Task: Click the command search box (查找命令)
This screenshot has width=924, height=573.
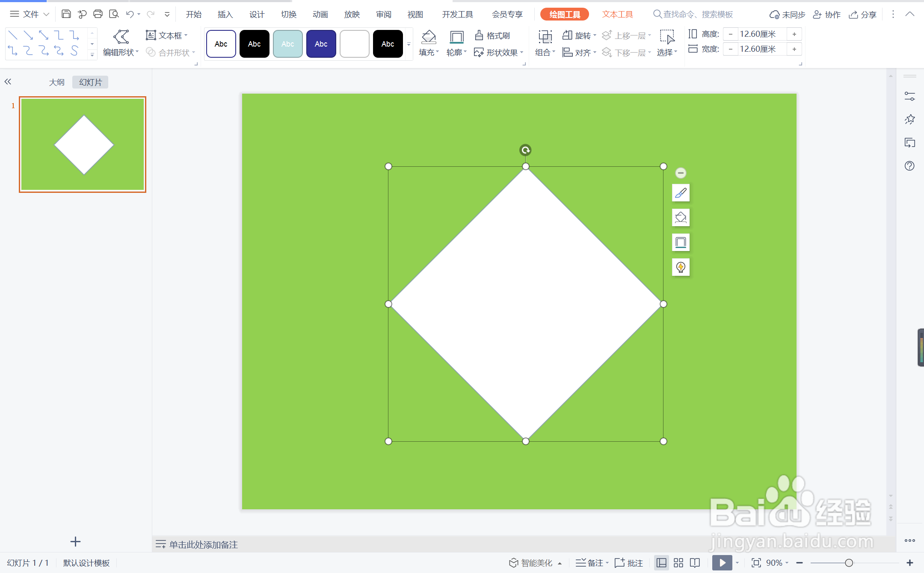Action: click(x=693, y=15)
